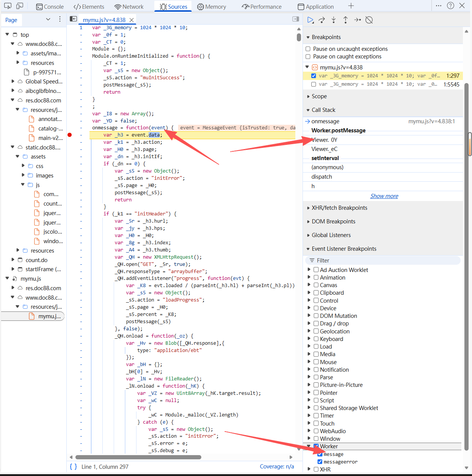The image size is (472, 476).
Task: Pretty print code with curly braces icon
Action: click(74, 467)
